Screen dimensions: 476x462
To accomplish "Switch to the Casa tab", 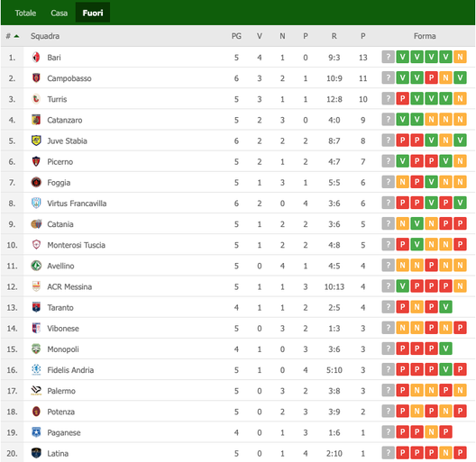I will (59, 13).
